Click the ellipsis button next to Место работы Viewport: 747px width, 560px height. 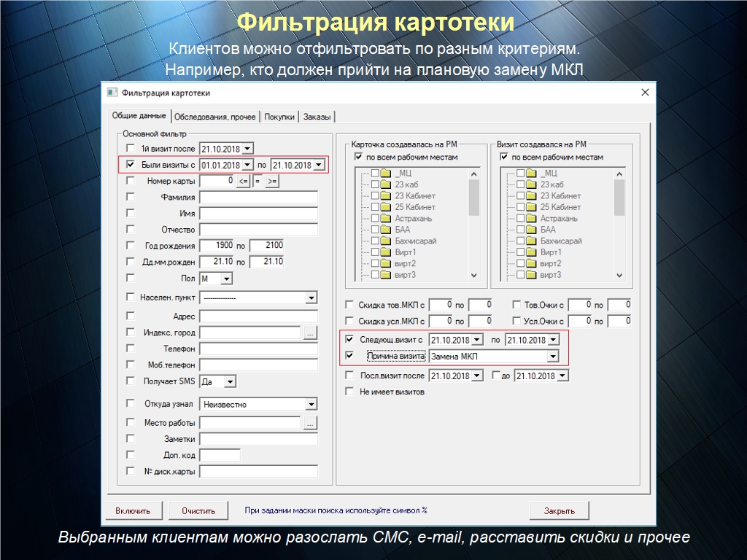pos(310,423)
